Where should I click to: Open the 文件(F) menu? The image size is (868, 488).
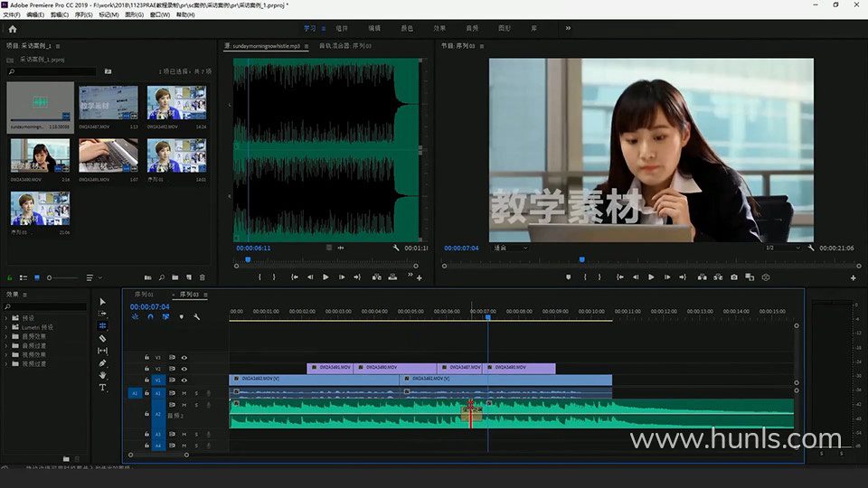point(12,15)
